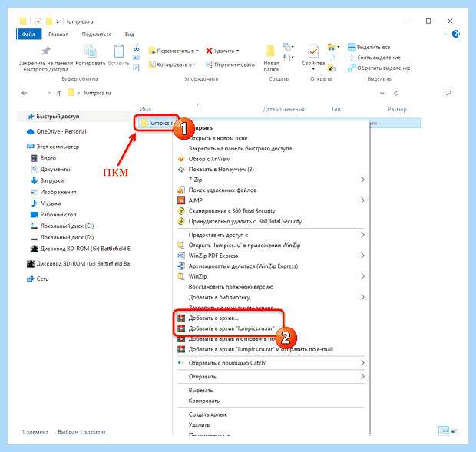Click the Properties checkmark icon

pyautogui.click(x=313, y=51)
